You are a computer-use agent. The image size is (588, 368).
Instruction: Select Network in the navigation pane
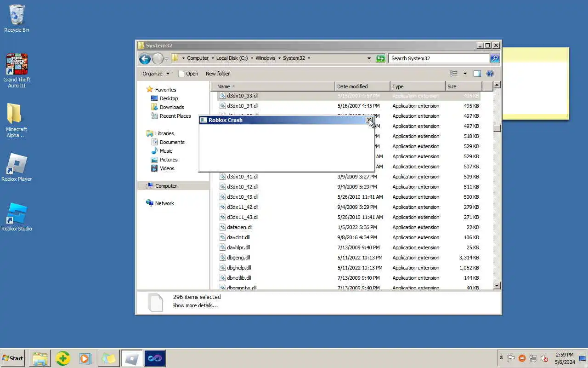coord(164,203)
